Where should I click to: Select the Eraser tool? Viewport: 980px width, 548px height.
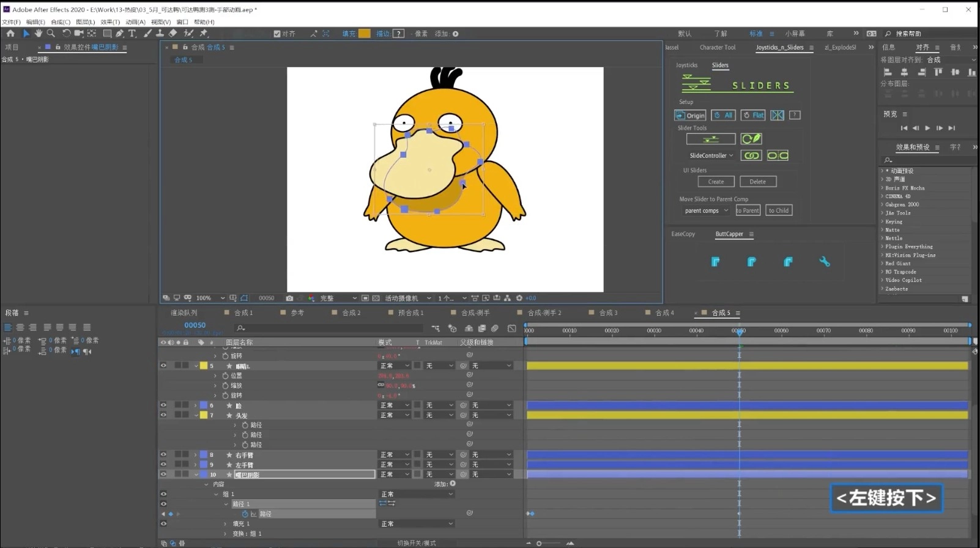pyautogui.click(x=173, y=34)
